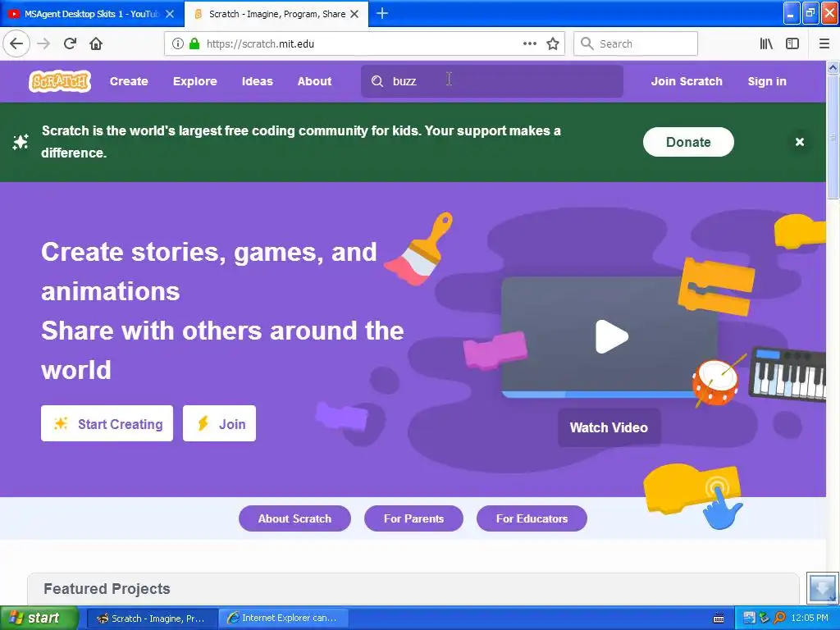Click the Join button with lightning icon
This screenshot has width=840, height=630.
point(219,424)
